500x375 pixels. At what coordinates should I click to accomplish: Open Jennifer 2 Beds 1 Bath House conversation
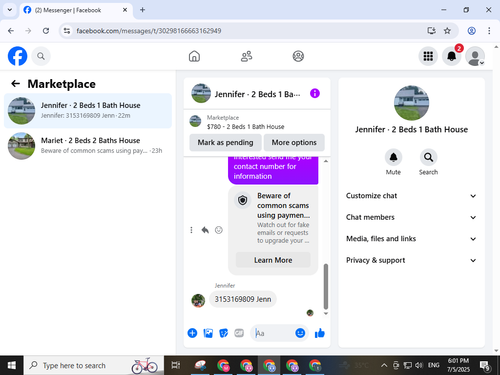pos(88,111)
